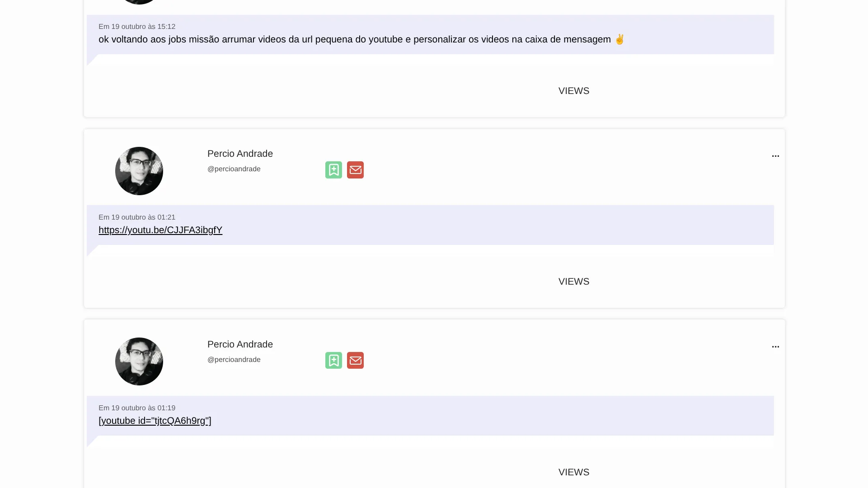Click VIEWS under the 15:12 post

pos(574,91)
